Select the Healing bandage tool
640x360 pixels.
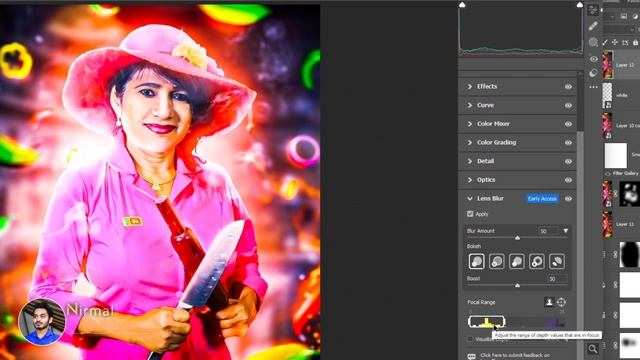point(593,26)
